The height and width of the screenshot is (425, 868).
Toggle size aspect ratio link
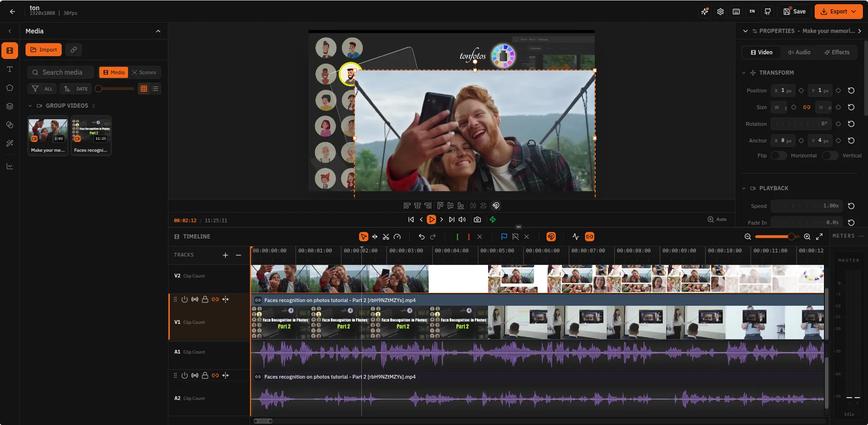tap(807, 107)
